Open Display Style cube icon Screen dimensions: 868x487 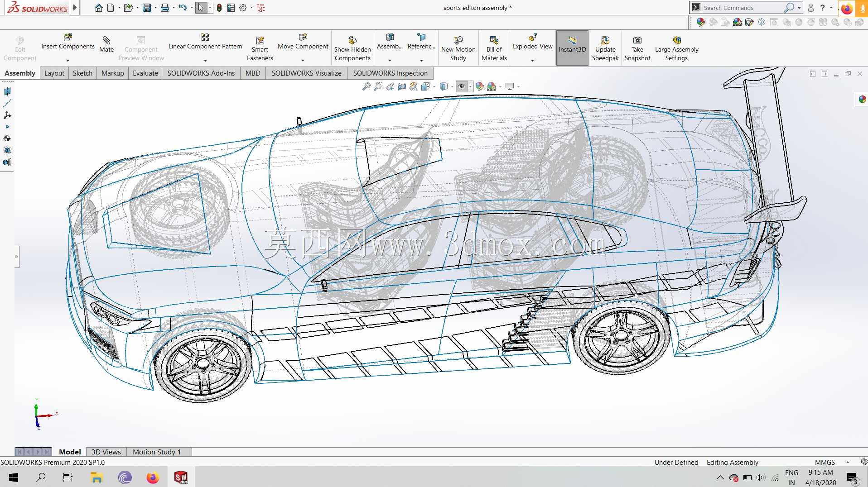coord(444,86)
